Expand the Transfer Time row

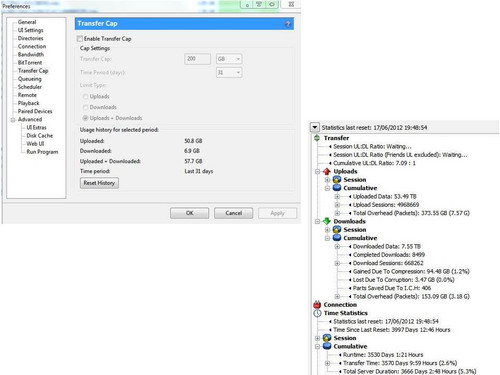coord(327,363)
